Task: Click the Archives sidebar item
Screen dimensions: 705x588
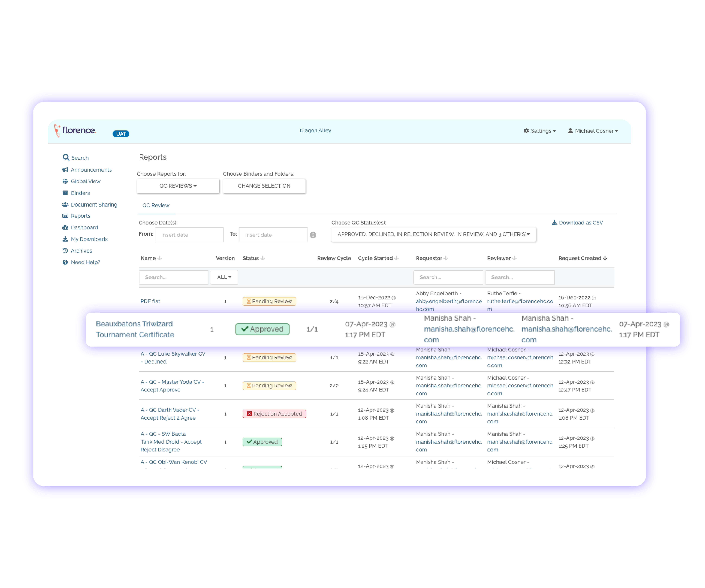Action: click(x=81, y=251)
